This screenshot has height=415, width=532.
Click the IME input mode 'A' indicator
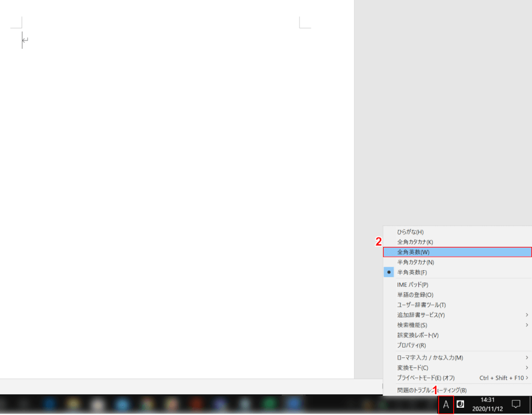pos(446,405)
